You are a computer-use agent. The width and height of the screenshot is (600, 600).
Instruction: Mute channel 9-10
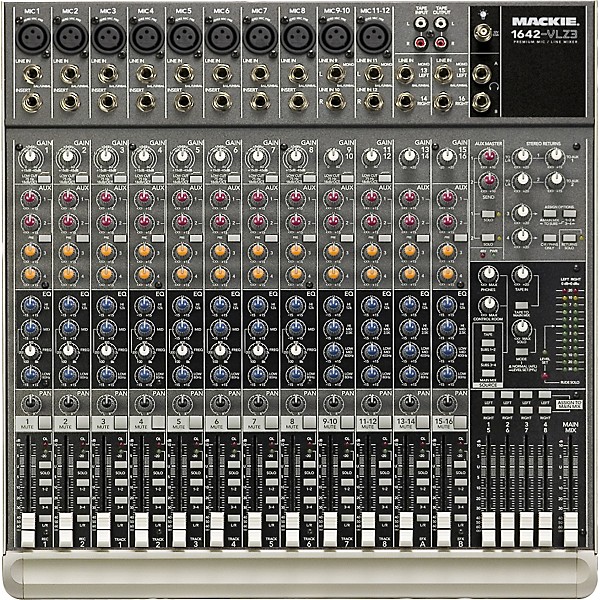tap(347, 422)
